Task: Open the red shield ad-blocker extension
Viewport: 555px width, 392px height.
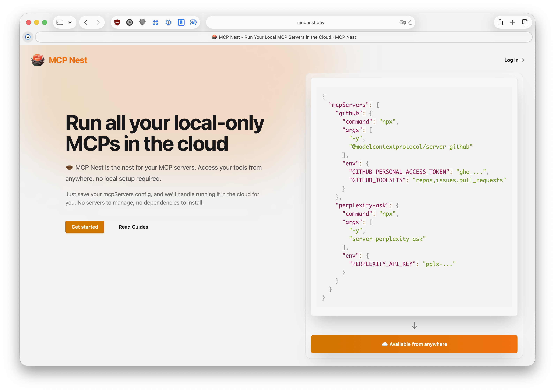Action: coord(117,22)
